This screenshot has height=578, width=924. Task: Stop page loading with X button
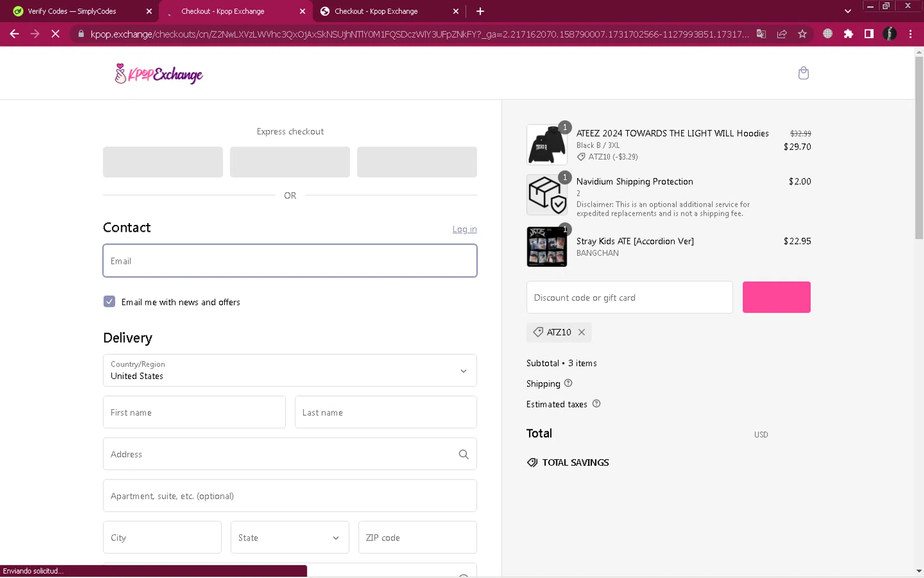[55, 34]
